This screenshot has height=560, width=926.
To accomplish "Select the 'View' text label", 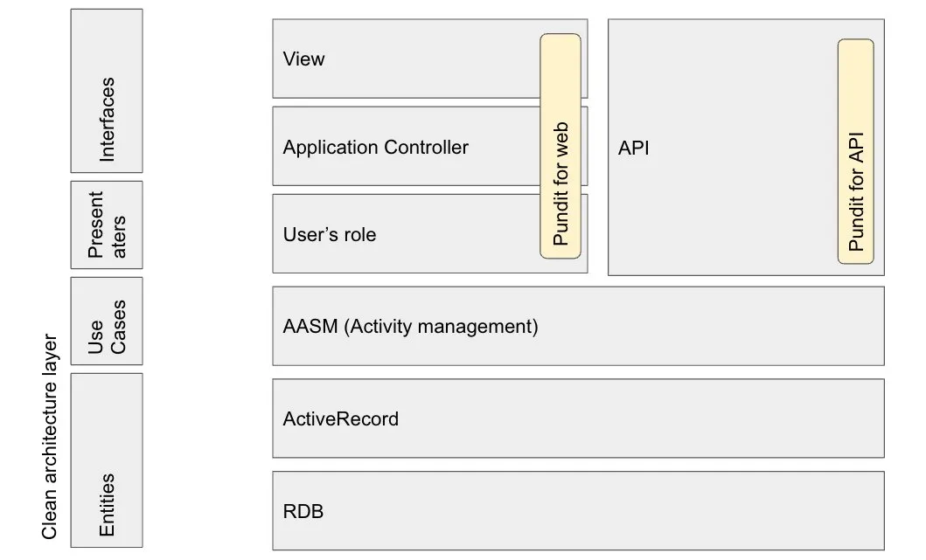I will 303,59.
